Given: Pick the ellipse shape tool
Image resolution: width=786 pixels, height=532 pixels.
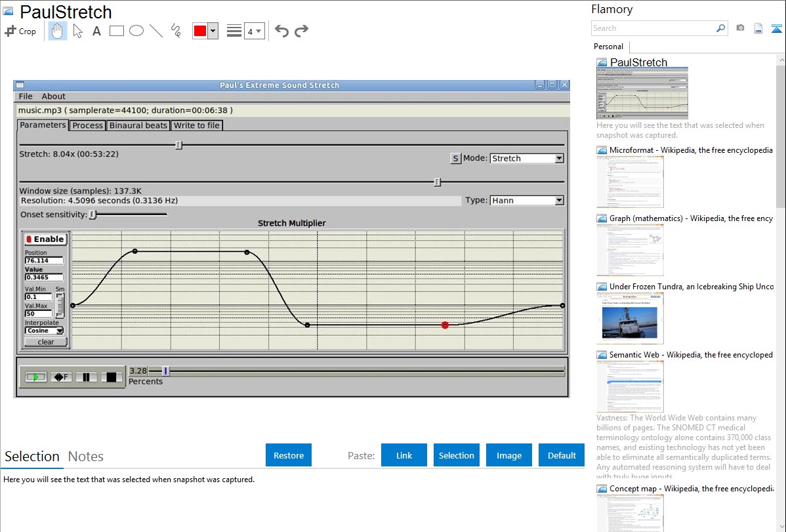Looking at the screenshot, I should pyautogui.click(x=136, y=31).
